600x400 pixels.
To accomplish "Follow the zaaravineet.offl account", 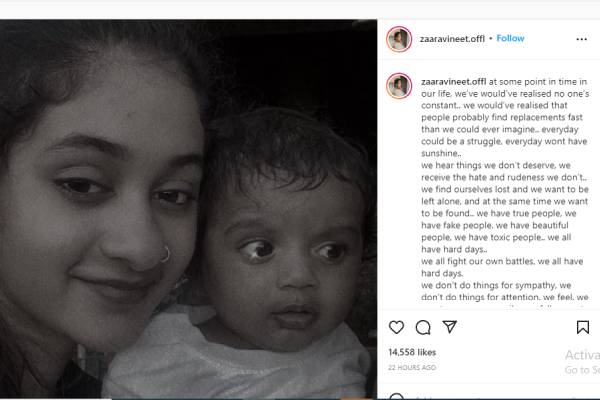I will (510, 38).
